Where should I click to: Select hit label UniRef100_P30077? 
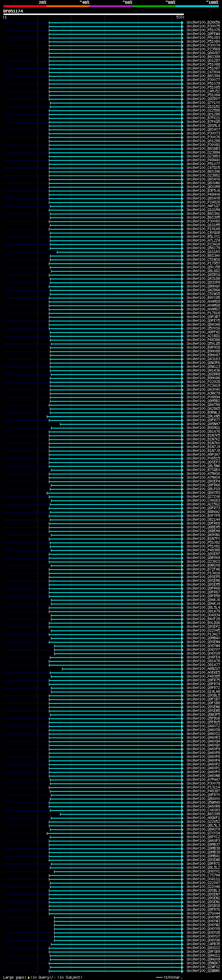click(203, 80)
